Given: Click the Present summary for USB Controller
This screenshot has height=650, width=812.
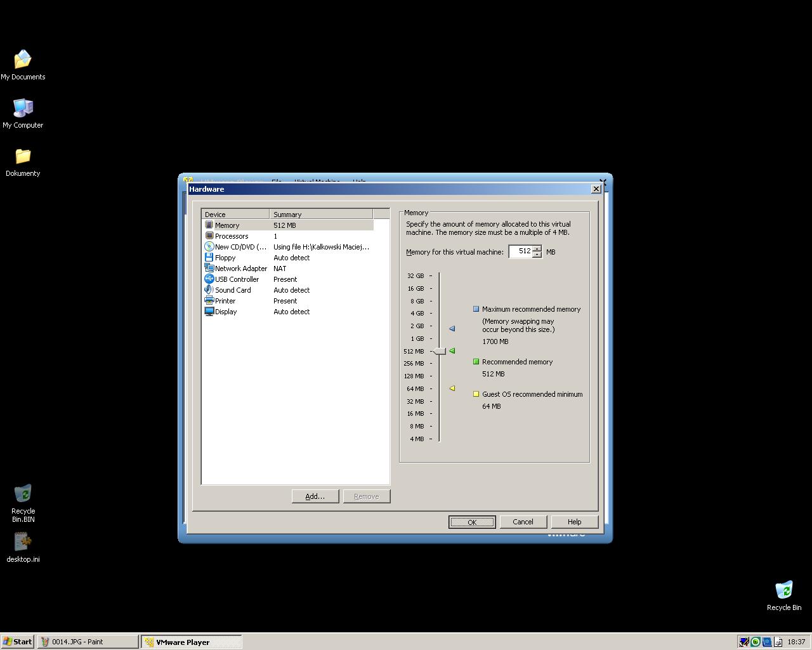Looking at the screenshot, I should click(x=285, y=279).
